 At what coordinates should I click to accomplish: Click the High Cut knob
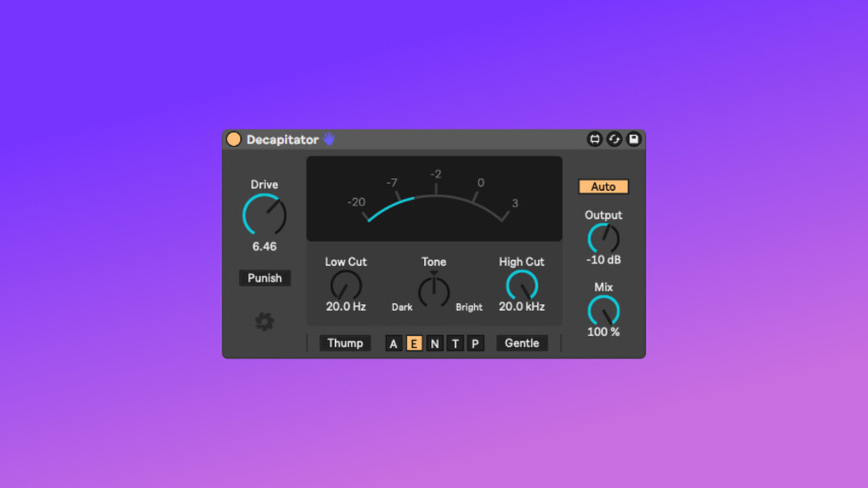coord(522,286)
